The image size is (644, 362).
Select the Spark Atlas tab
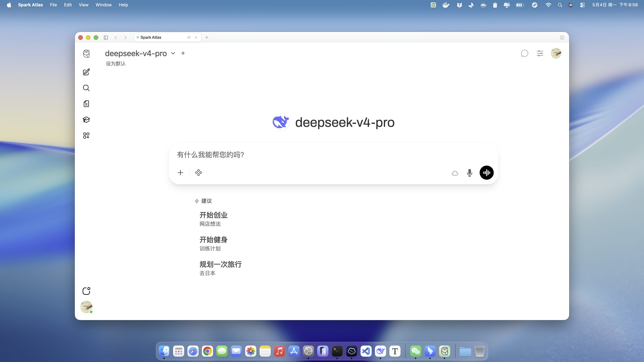click(168, 37)
